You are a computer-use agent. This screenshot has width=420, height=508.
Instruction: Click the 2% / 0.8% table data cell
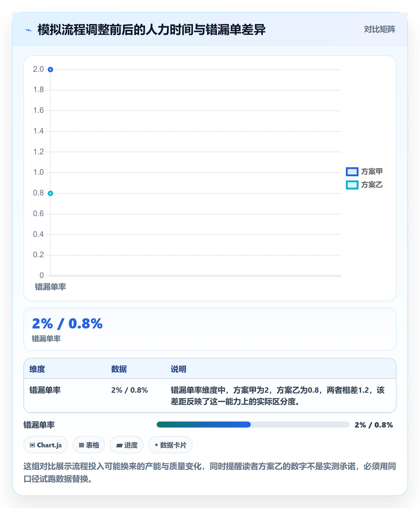pos(130,390)
